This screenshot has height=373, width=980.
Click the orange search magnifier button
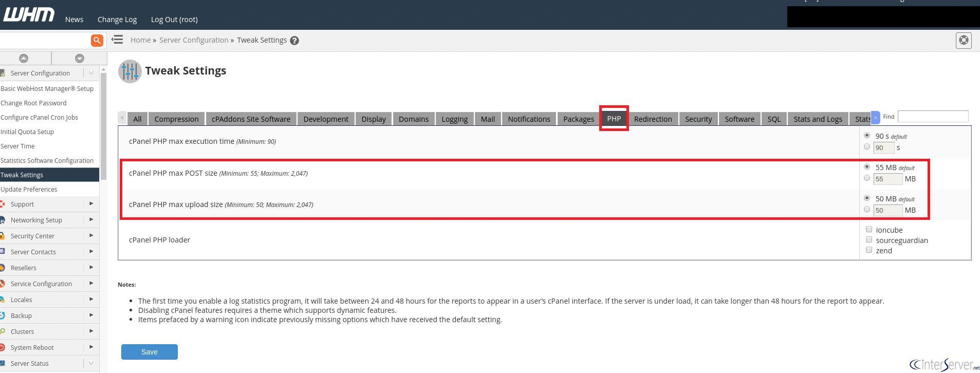[97, 41]
